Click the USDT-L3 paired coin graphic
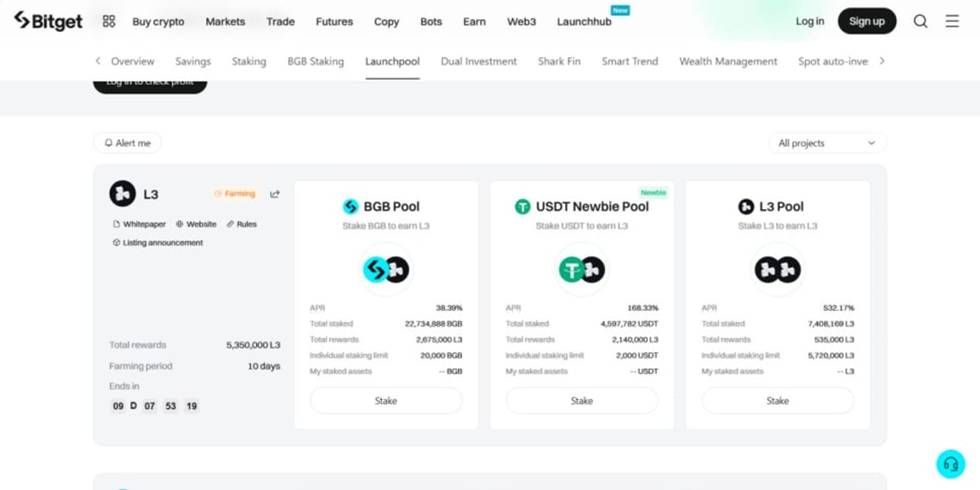 pos(582,269)
